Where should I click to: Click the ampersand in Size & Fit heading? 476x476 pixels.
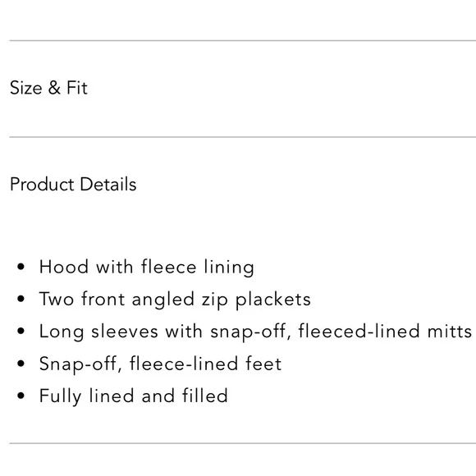click(54, 88)
